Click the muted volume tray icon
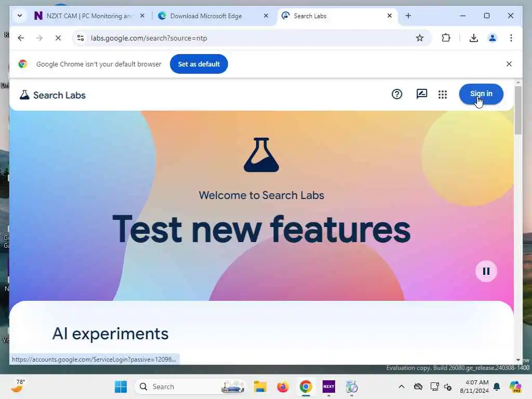 [x=448, y=387]
